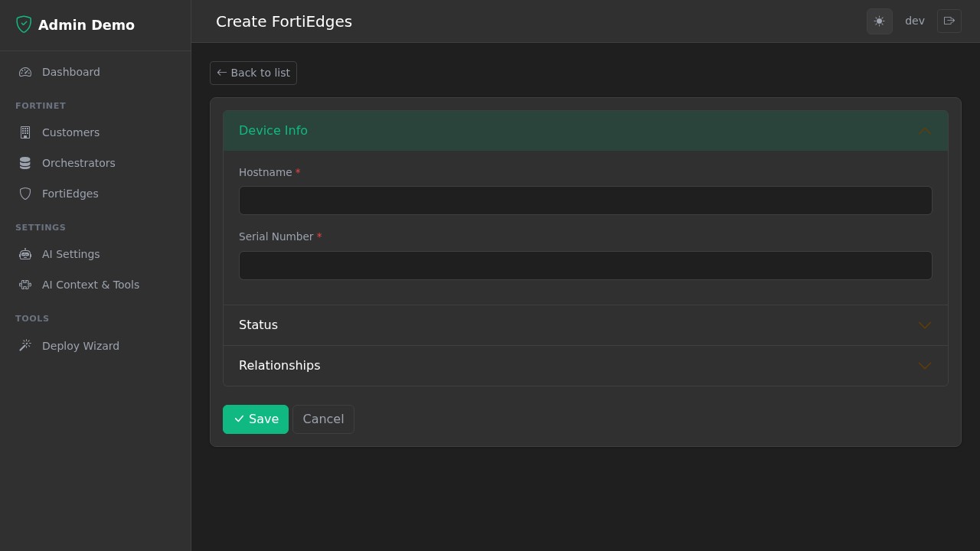Click the Admin Demo title link
Image resolution: width=980 pixels, height=551 pixels.
point(87,25)
